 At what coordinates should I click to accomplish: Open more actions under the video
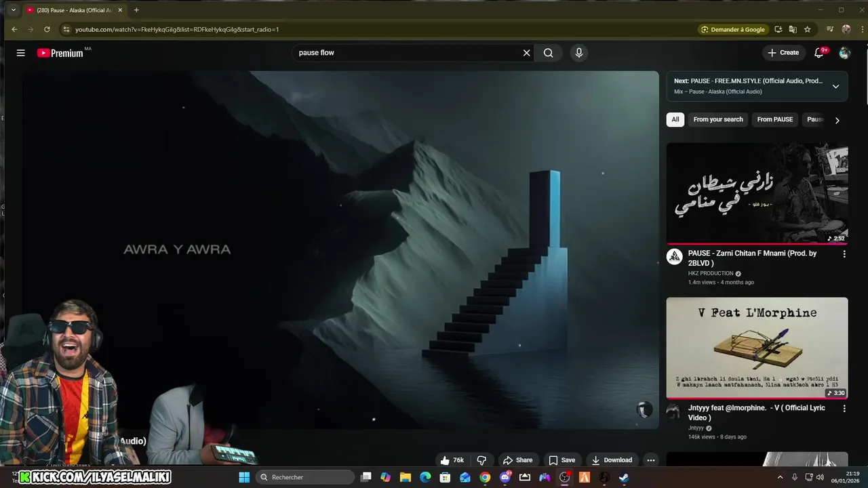651,460
